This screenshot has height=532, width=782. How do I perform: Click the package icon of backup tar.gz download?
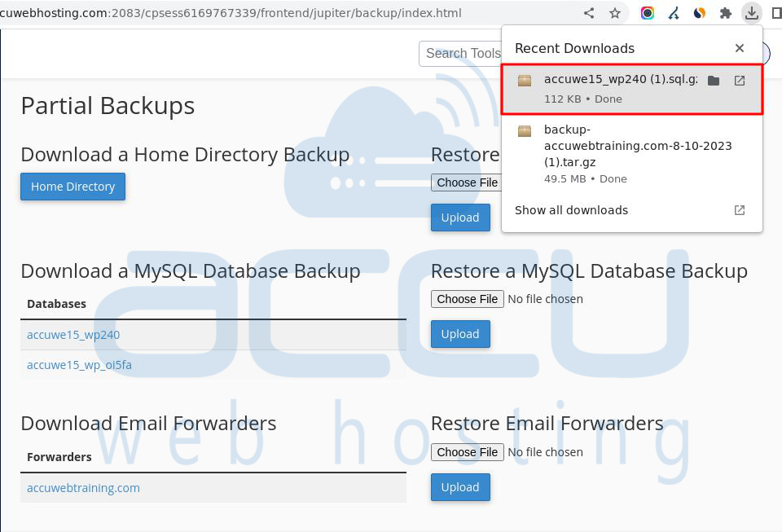point(524,130)
